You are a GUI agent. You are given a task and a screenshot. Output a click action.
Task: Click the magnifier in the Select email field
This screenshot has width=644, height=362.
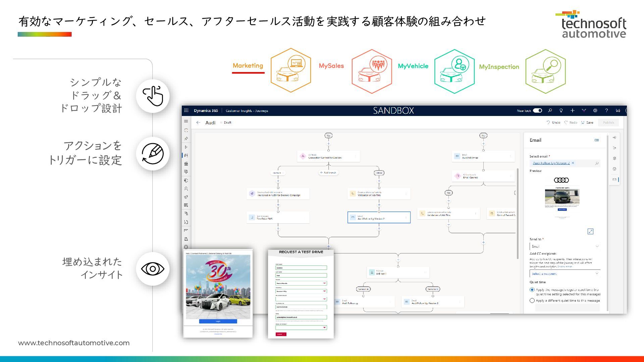(597, 163)
